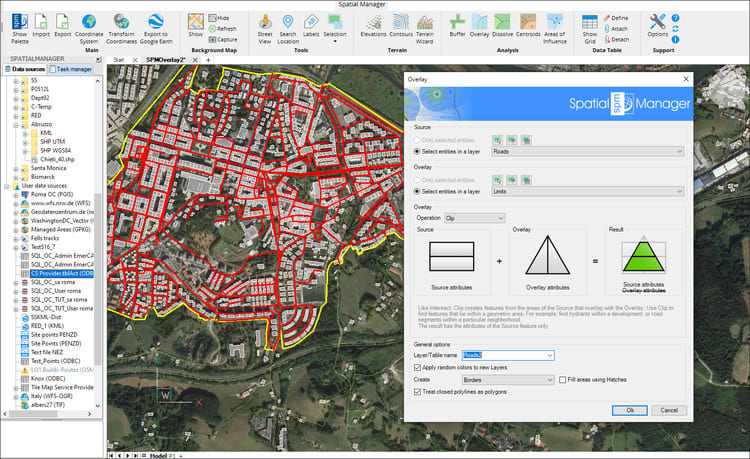This screenshot has height=459, width=750.
Task: Click first Overlay selection icon button
Action: point(498,180)
